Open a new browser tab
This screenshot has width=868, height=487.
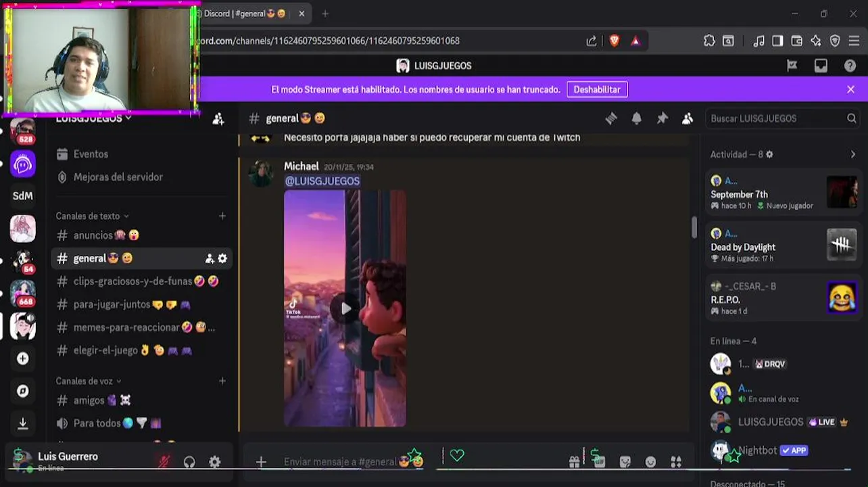[325, 14]
